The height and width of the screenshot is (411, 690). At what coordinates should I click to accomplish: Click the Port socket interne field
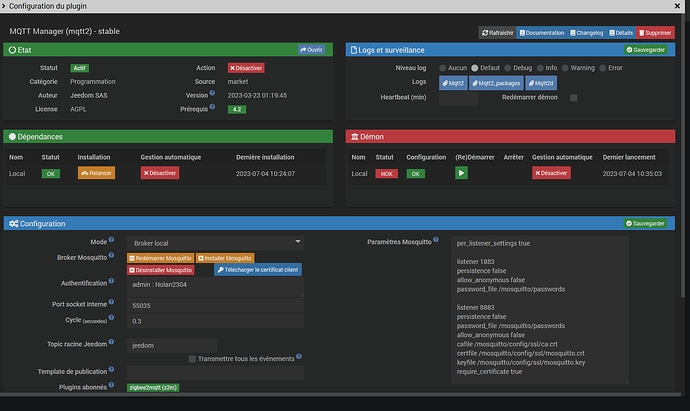(215, 304)
